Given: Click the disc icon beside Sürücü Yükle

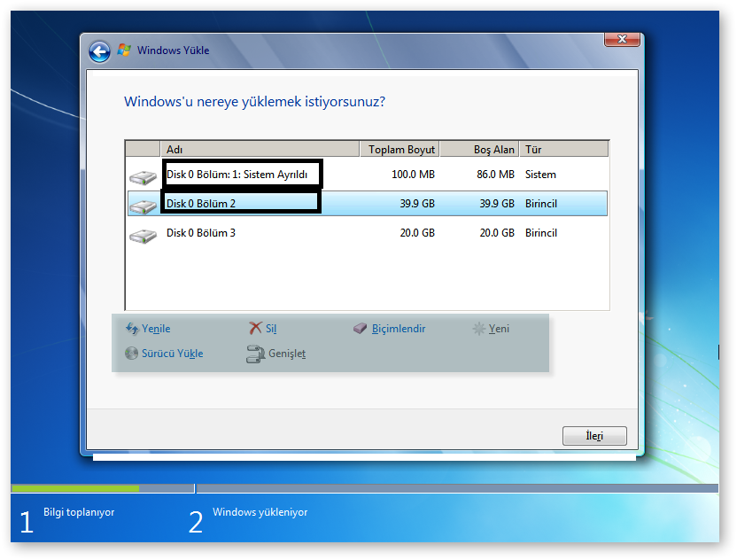Looking at the screenshot, I should pos(132,354).
